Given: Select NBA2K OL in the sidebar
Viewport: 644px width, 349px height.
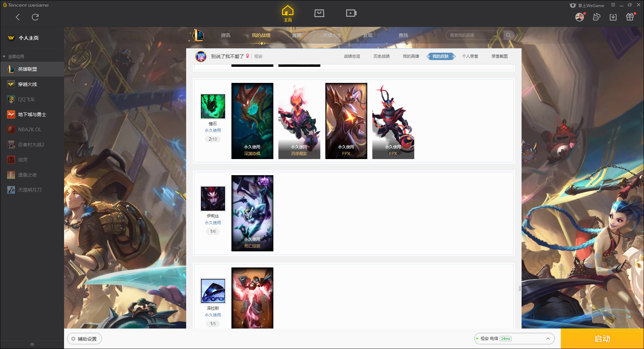Looking at the screenshot, I should pos(32,130).
